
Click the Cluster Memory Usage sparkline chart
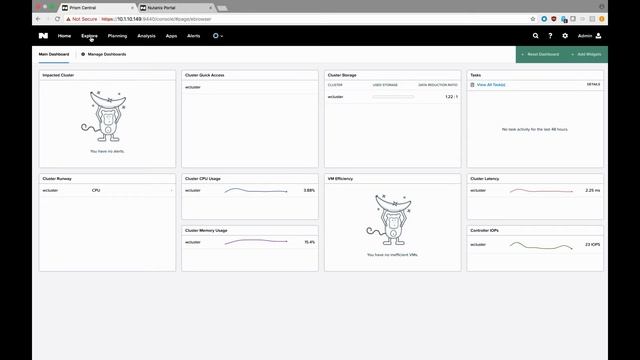[x=256, y=242]
